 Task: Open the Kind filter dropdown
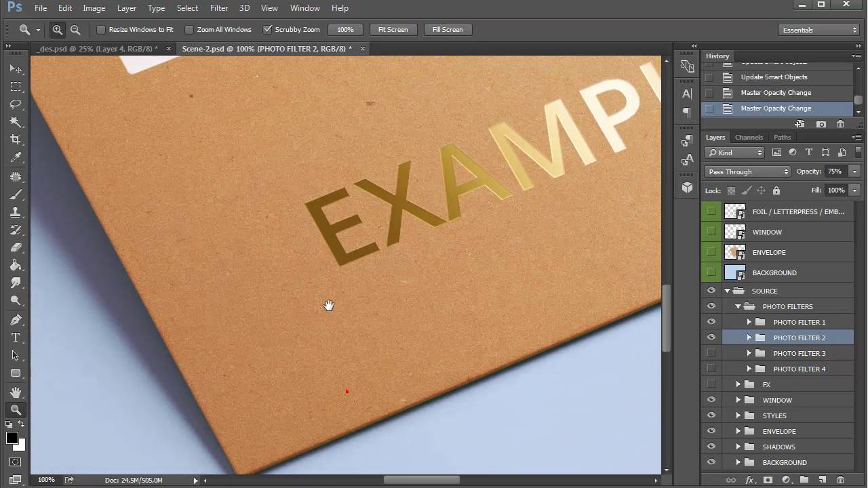(734, 152)
